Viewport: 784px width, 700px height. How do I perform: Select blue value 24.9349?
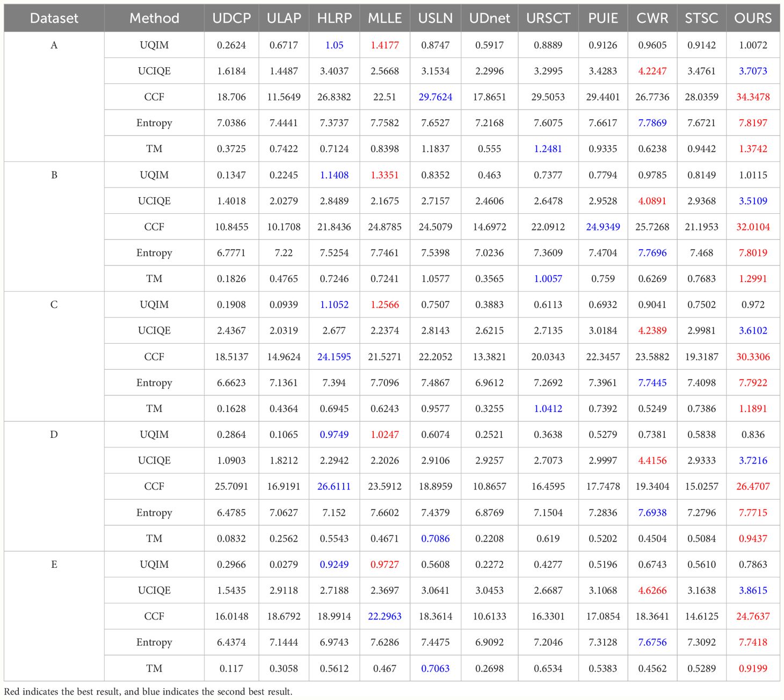tap(603, 227)
